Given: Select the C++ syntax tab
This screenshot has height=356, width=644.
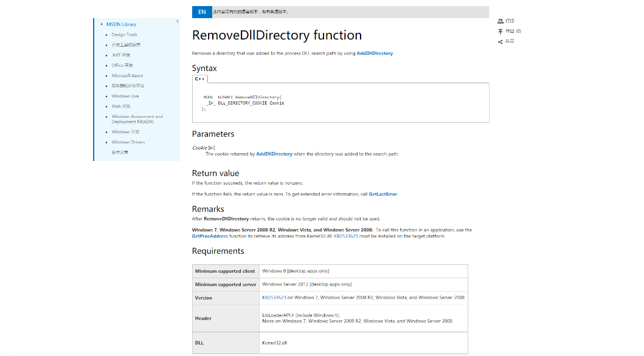Looking at the screenshot, I should coord(200,78).
